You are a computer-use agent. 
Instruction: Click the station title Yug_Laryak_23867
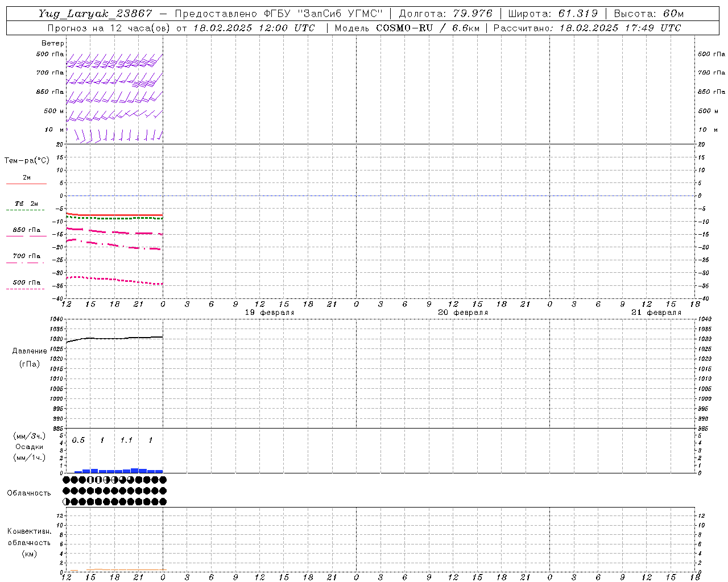[96, 14]
